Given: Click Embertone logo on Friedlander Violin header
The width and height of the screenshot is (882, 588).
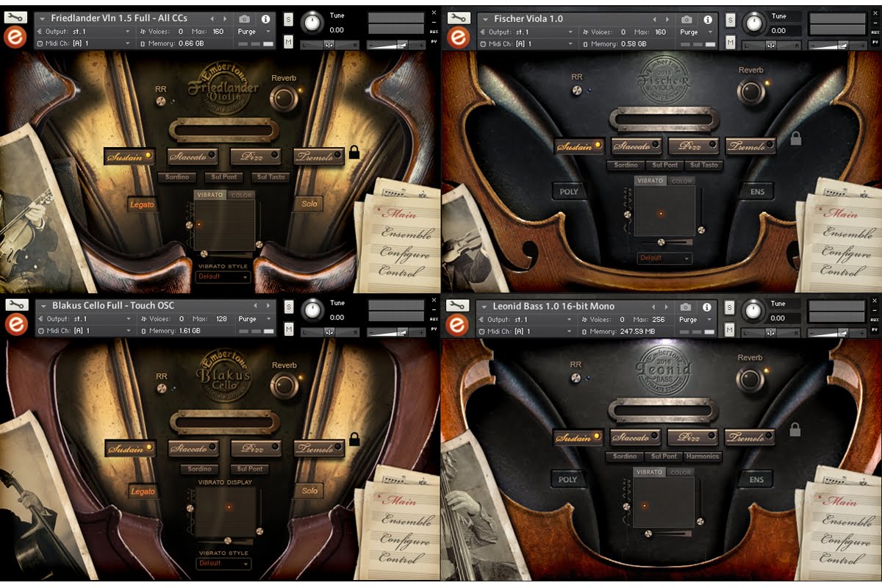Looking at the screenshot, I should [x=16, y=38].
